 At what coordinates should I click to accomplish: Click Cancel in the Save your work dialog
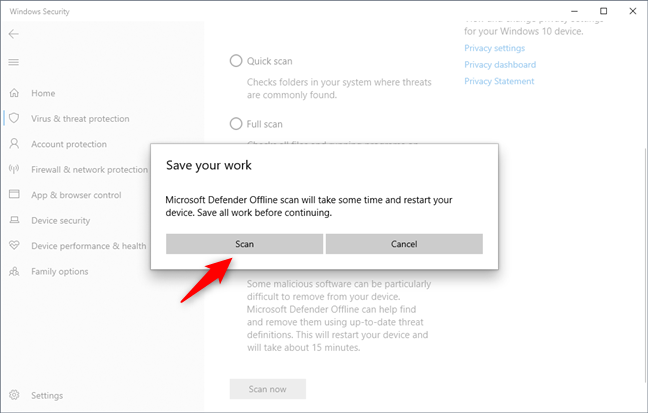pyautogui.click(x=404, y=244)
